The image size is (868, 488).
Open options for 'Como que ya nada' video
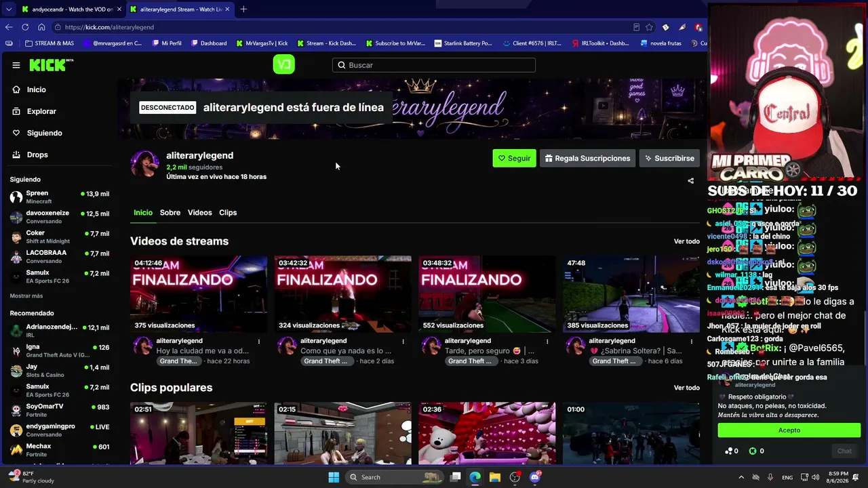coord(403,341)
